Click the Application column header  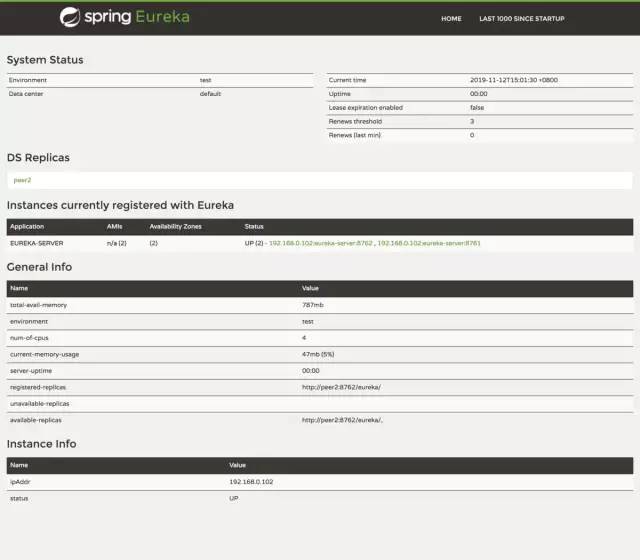pyautogui.click(x=27, y=227)
